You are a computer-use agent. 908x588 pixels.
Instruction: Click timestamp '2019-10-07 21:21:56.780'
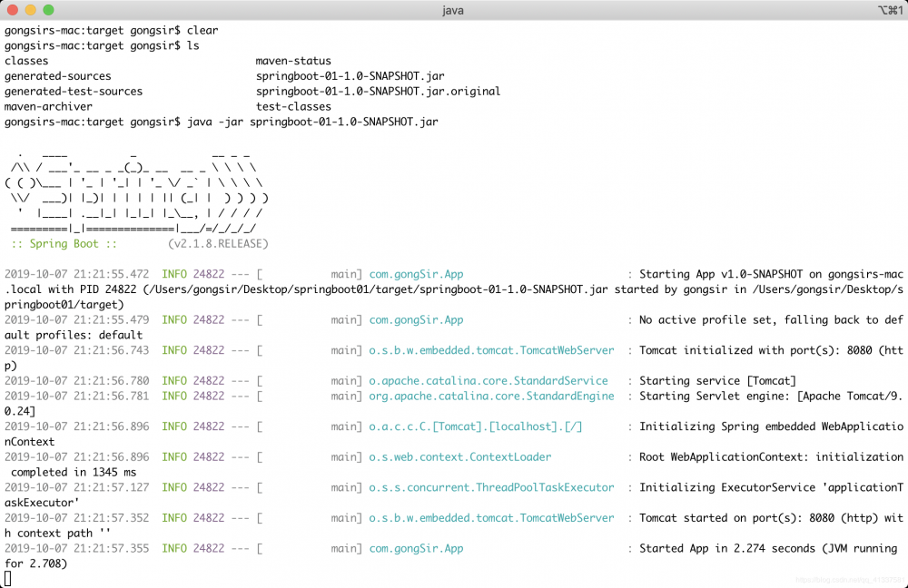pyautogui.click(x=77, y=381)
